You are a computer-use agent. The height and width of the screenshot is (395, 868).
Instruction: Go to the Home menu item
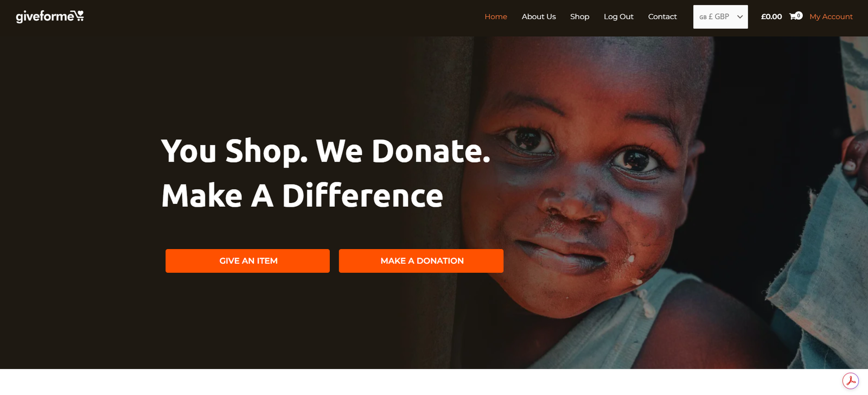496,17
